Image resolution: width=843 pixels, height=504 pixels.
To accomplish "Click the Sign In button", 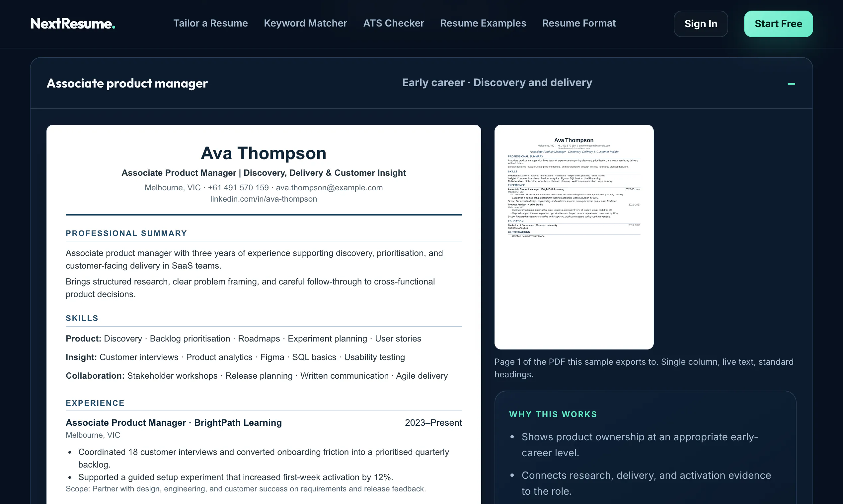I will coord(701,24).
